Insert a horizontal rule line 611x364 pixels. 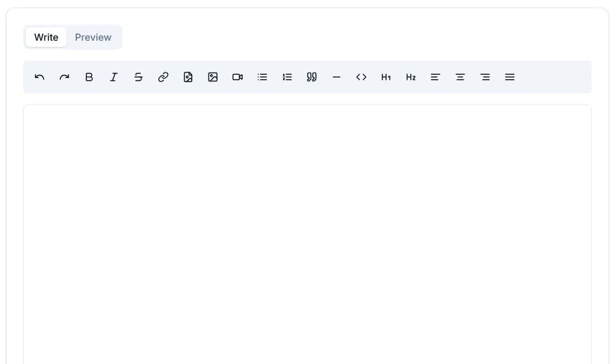[x=337, y=77]
